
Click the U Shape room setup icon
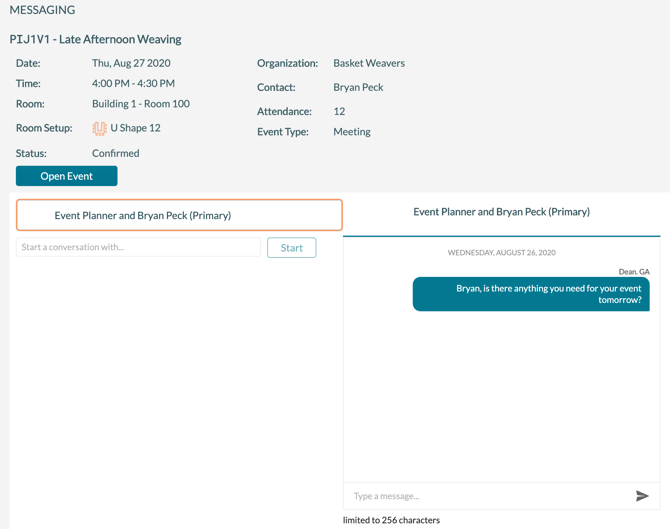click(x=99, y=128)
